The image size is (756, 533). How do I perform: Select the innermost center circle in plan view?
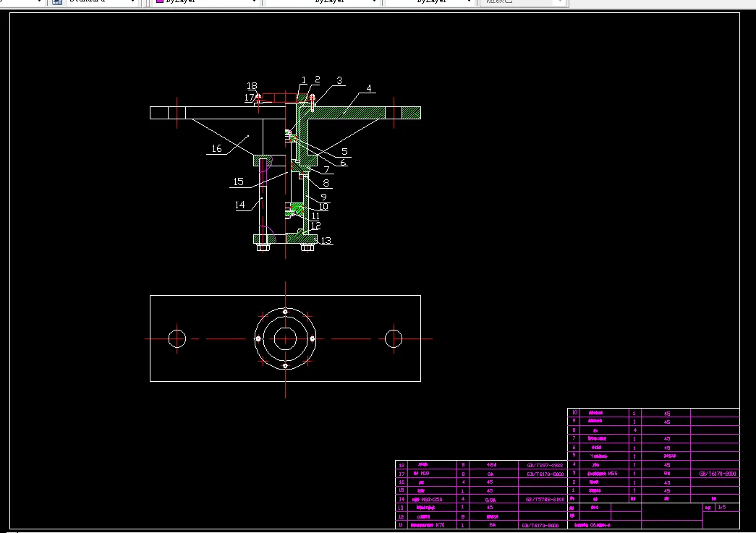tap(286, 338)
